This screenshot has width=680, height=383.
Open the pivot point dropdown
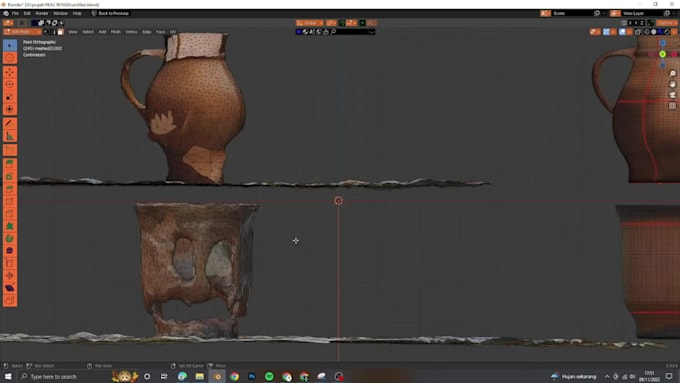pos(331,23)
